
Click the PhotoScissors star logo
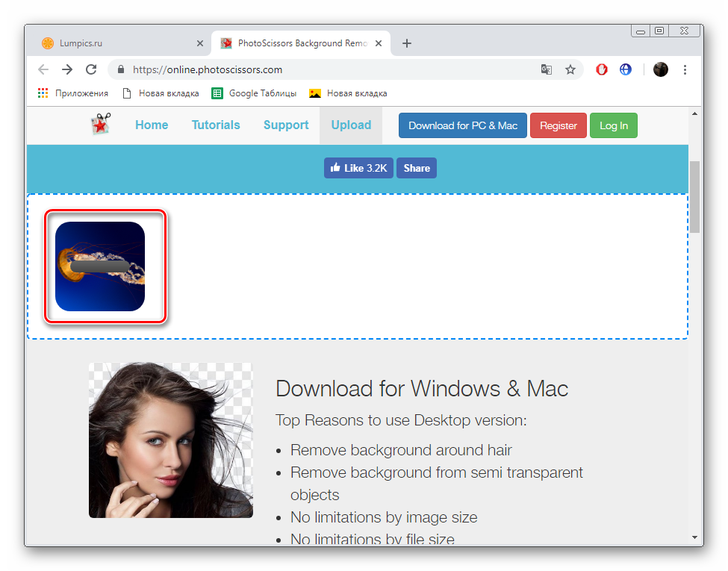[x=101, y=124]
